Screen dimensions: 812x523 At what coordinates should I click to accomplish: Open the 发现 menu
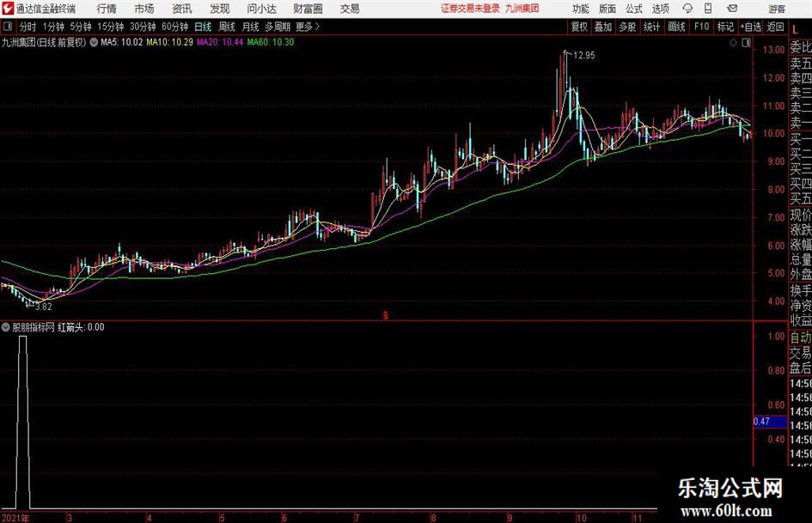coord(220,9)
